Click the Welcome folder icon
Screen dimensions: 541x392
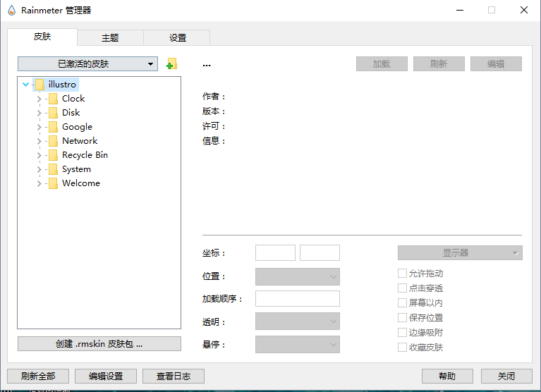pos(53,183)
